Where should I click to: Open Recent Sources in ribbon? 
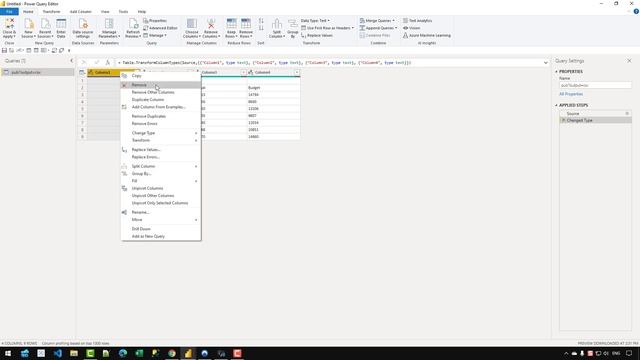click(45, 28)
